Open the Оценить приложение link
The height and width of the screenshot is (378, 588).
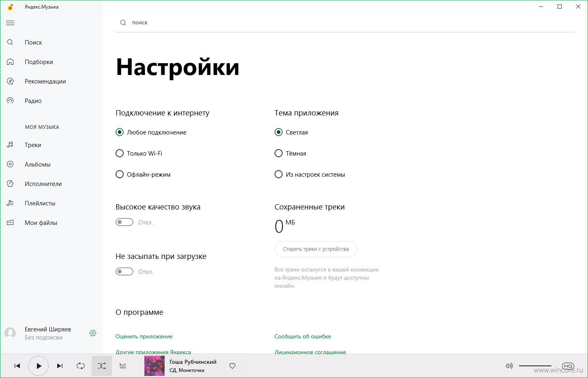click(144, 336)
